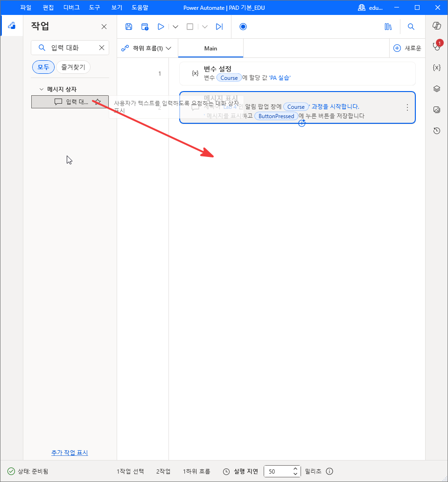448x482 pixels.
Task: Click the Course chip in message action
Action: tap(296, 106)
